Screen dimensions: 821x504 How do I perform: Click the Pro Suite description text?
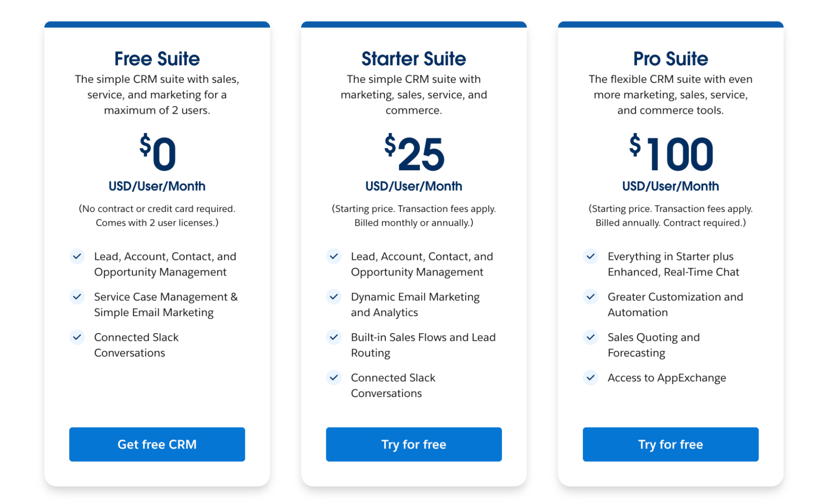coord(670,94)
